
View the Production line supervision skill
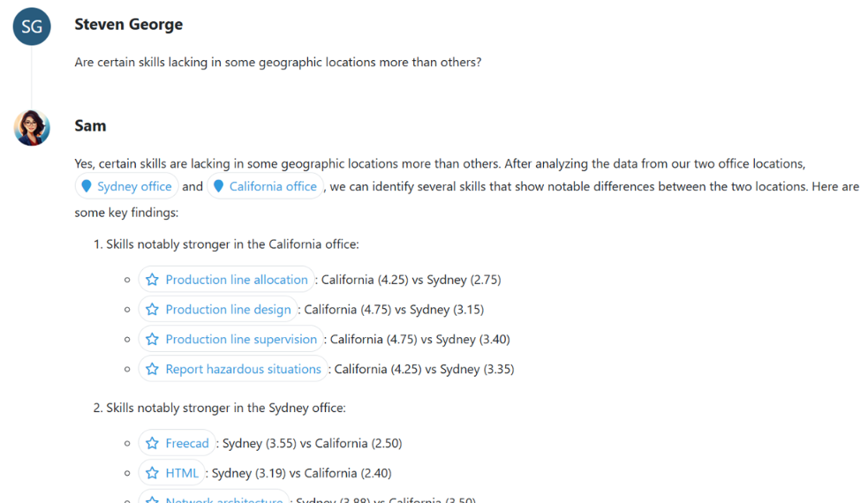[241, 340]
